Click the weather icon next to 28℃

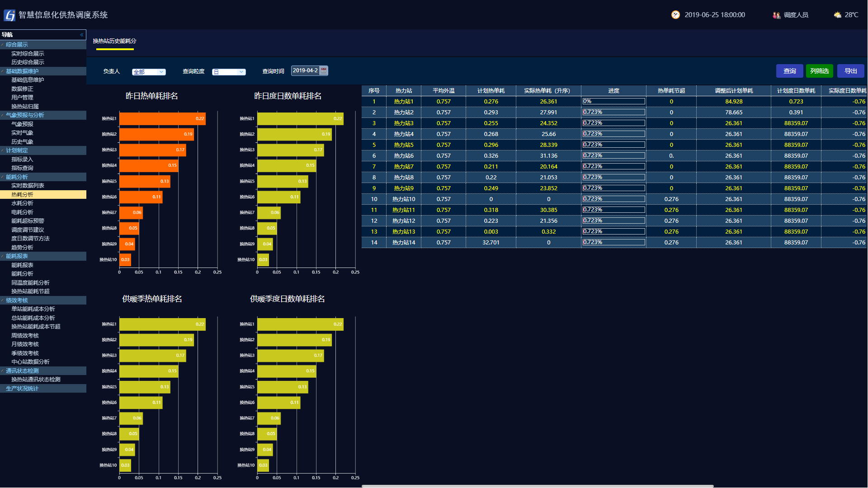point(838,15)
